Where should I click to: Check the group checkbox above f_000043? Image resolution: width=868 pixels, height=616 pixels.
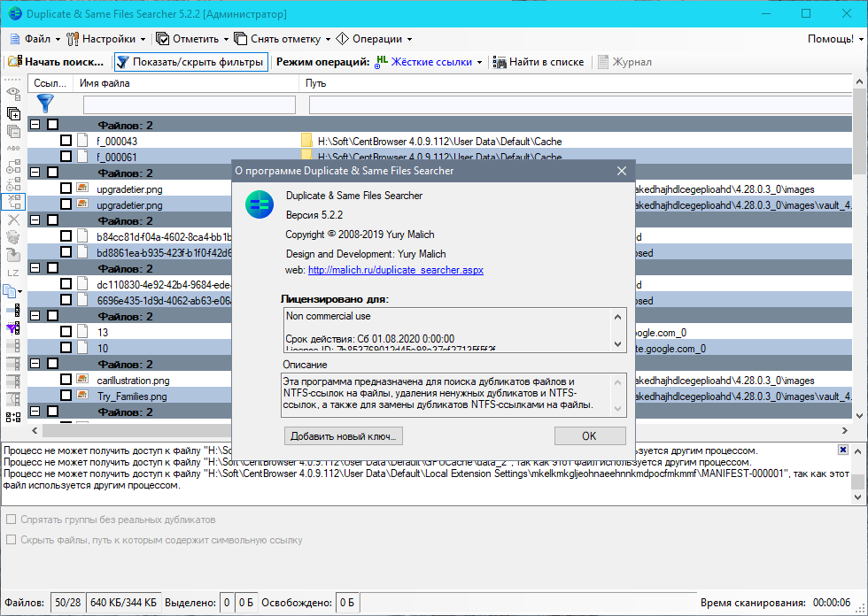click(x=52, y=125)
